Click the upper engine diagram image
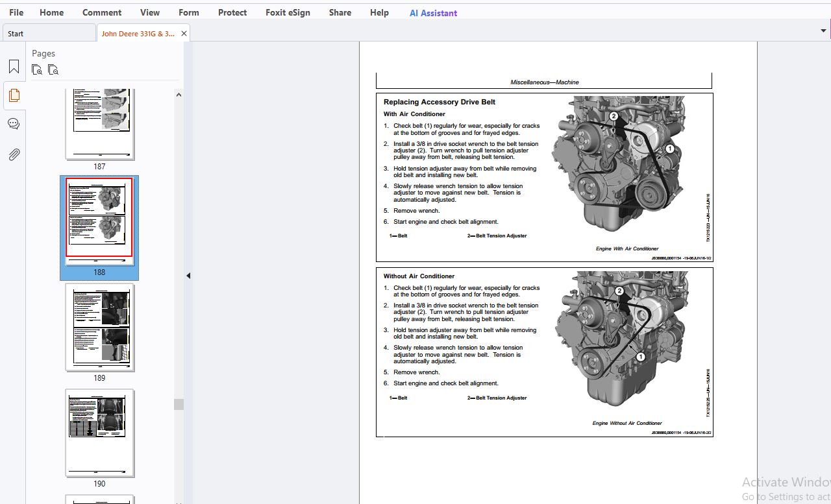 click(x=618, y=163)
